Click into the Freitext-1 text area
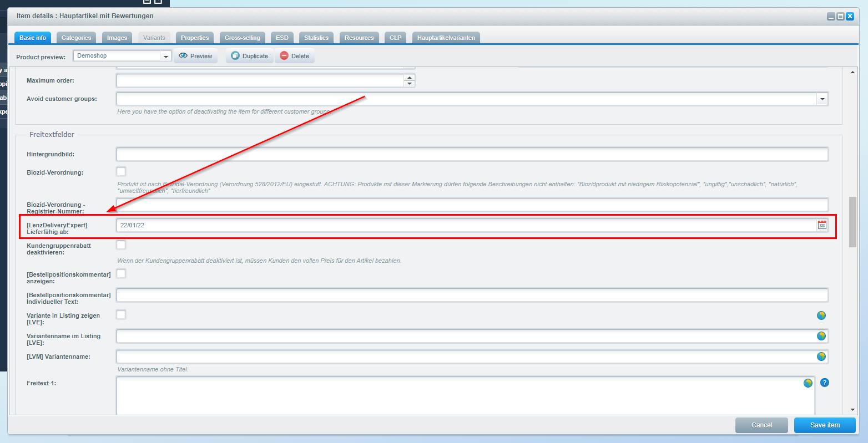 tap(465, 395)
